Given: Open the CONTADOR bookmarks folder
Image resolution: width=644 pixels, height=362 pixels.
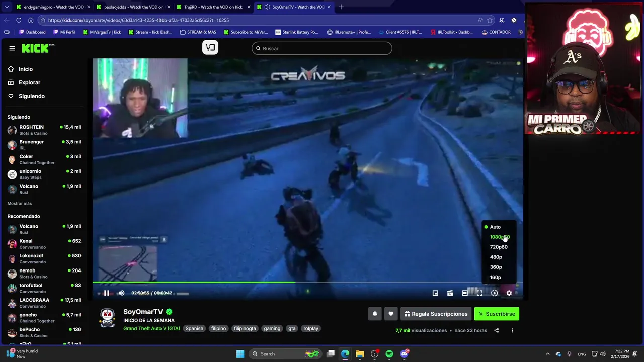Looking at the screenshot, I should (x=496, y=32).
